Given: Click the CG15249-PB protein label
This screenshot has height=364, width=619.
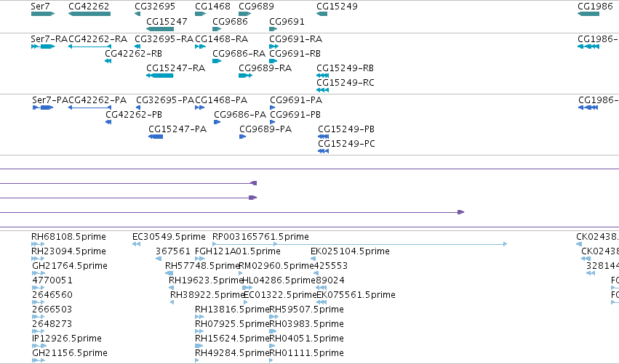Looking at the screenshot, I should click(346, 129).
